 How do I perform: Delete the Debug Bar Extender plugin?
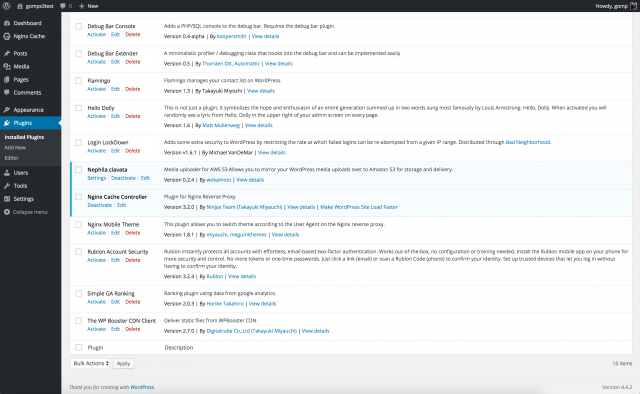pos(133,62)
